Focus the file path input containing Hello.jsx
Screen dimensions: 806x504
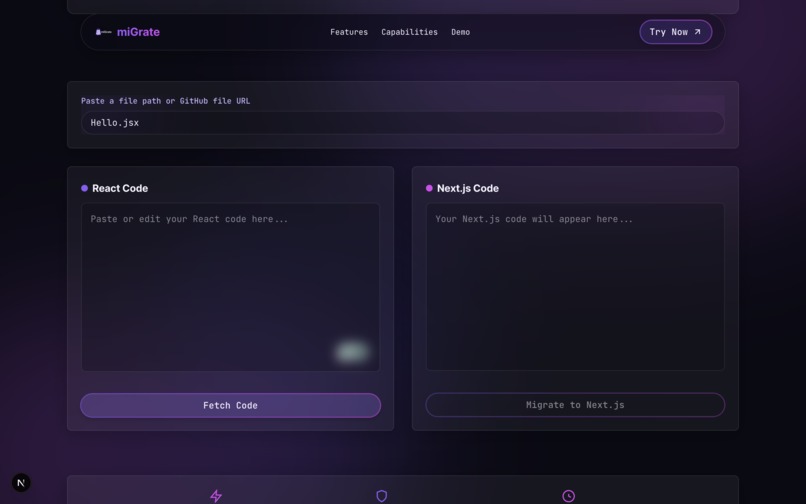tap(402, 123)
